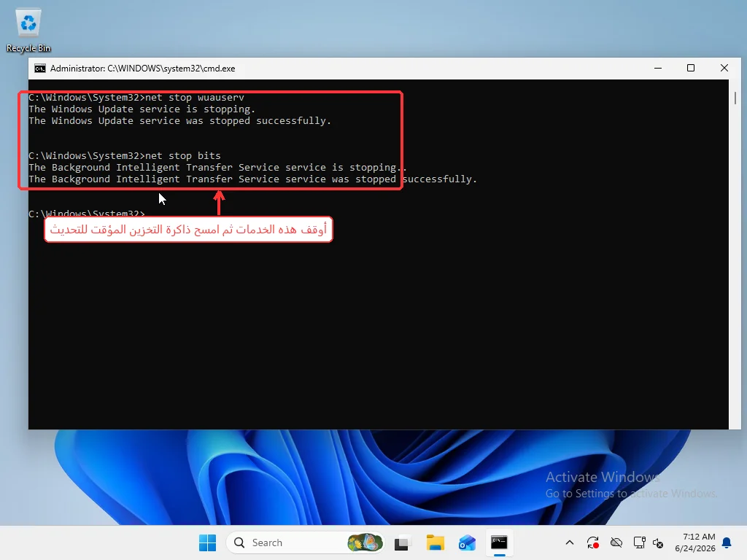Click the search highlights image in Search box
Screen dimensions: 747x560
click(x=365, y=542)
